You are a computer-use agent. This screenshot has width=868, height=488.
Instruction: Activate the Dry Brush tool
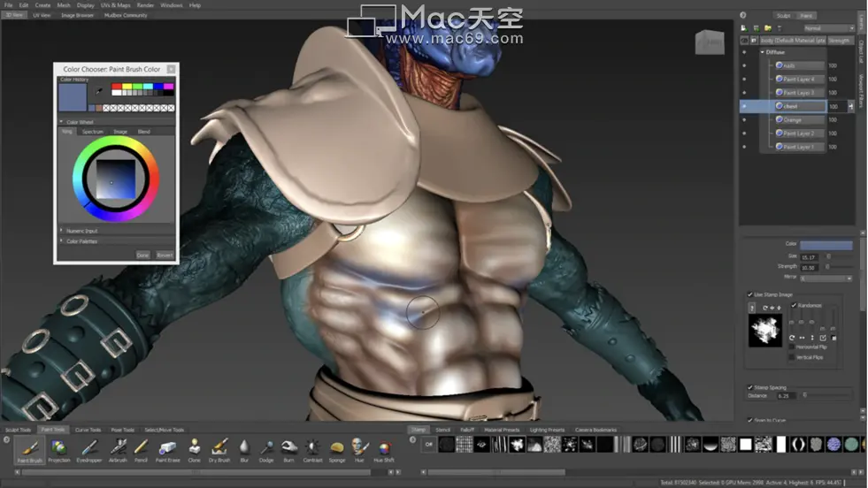(219, 450)
